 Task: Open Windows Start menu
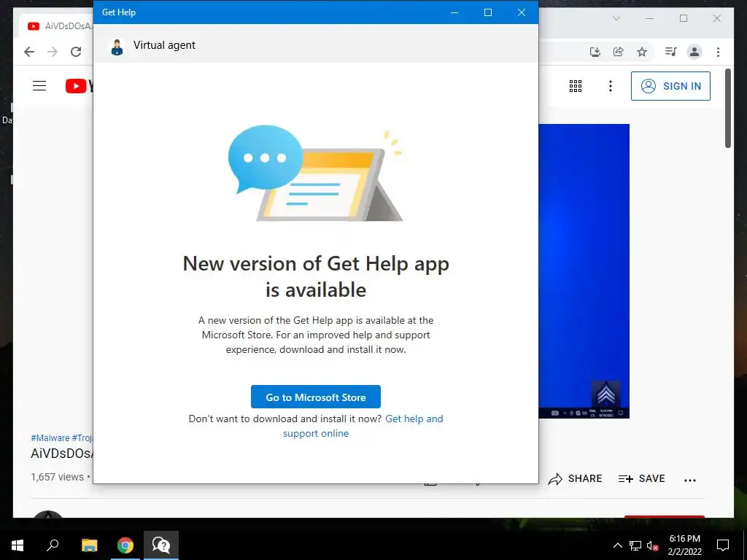[x=18, y=545]
